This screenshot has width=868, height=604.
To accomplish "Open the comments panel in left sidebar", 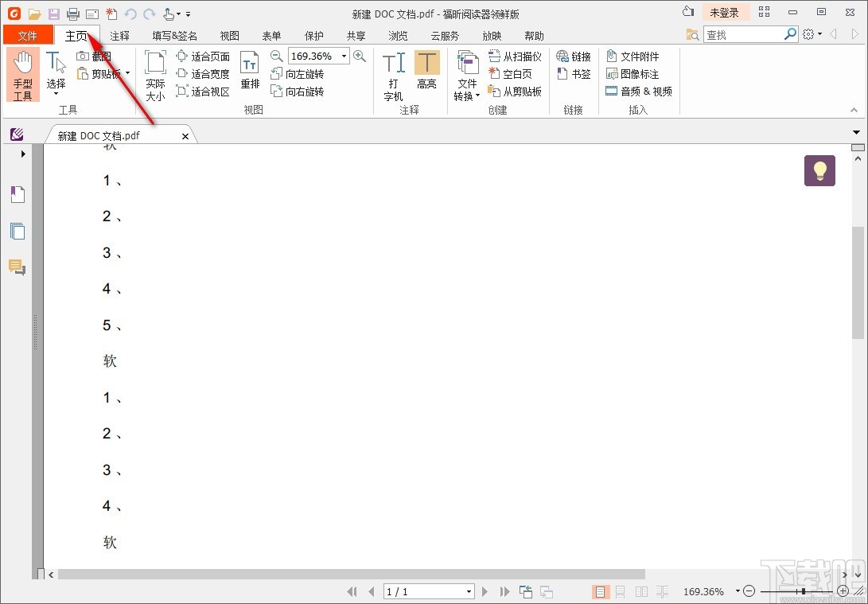I will (x=17, y=267).
